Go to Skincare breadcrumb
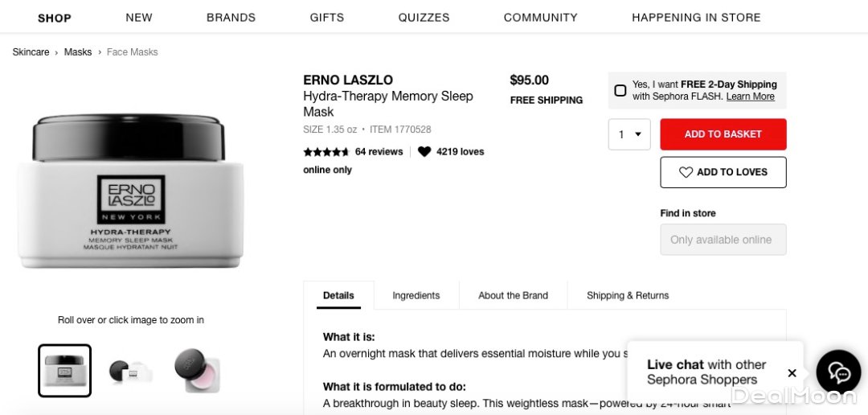Screen dimensions: 868x415 [31, 52]
